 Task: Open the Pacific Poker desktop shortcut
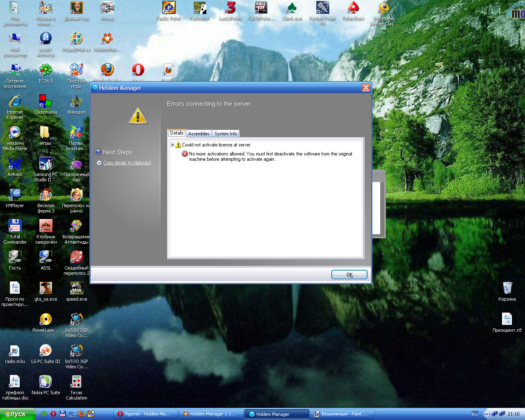169,8
